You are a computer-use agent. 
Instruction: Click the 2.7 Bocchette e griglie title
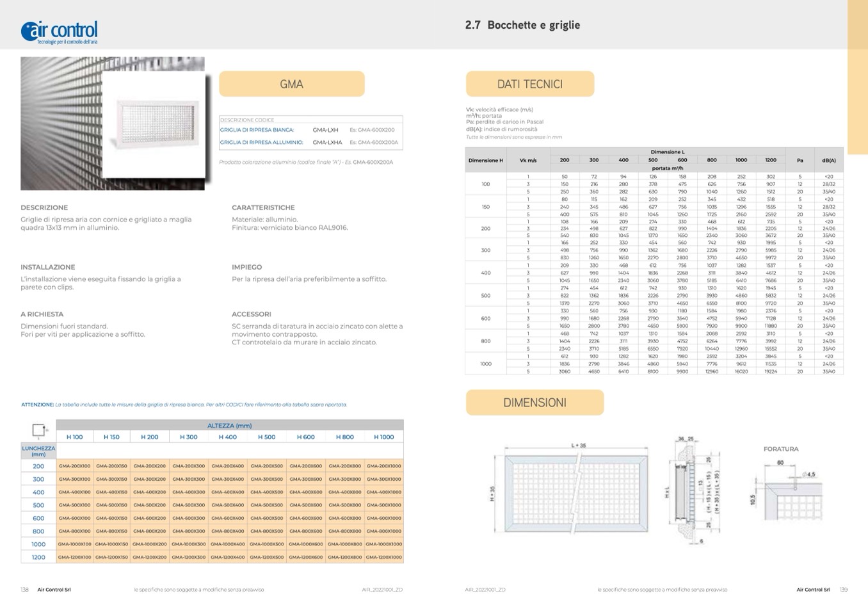[522, 26]
